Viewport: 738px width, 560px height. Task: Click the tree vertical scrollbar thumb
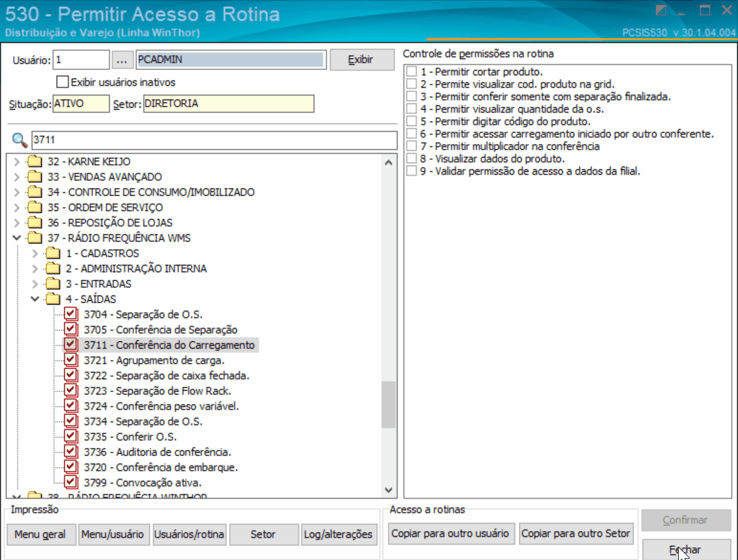pos(388,405)
